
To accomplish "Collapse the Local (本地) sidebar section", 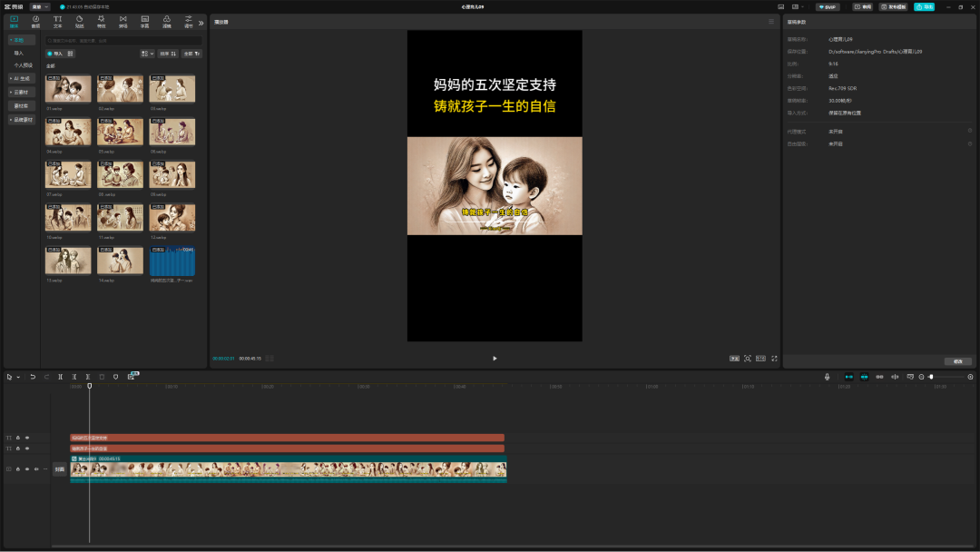I will (21, 40).
